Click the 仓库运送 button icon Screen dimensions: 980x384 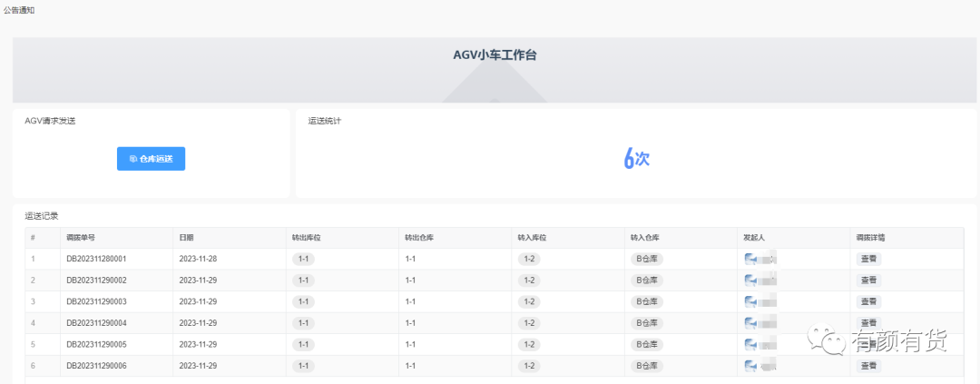tap(133, 159)
